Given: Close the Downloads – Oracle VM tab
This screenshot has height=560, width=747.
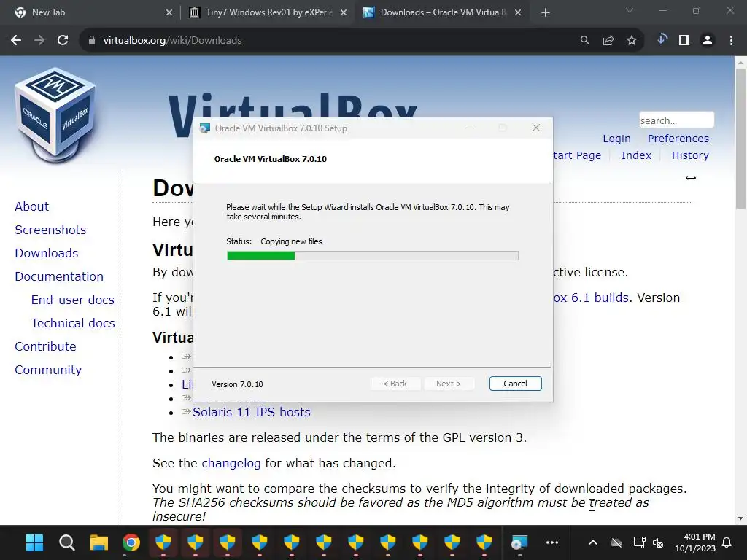Looking at the screenshot, I should [x=518, y=12].
